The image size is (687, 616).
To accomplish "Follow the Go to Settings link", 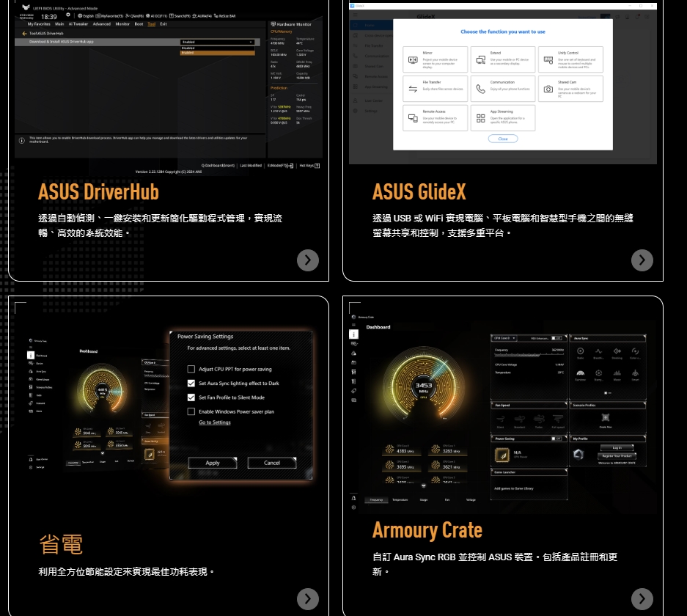I will click(x=215, y=422).
